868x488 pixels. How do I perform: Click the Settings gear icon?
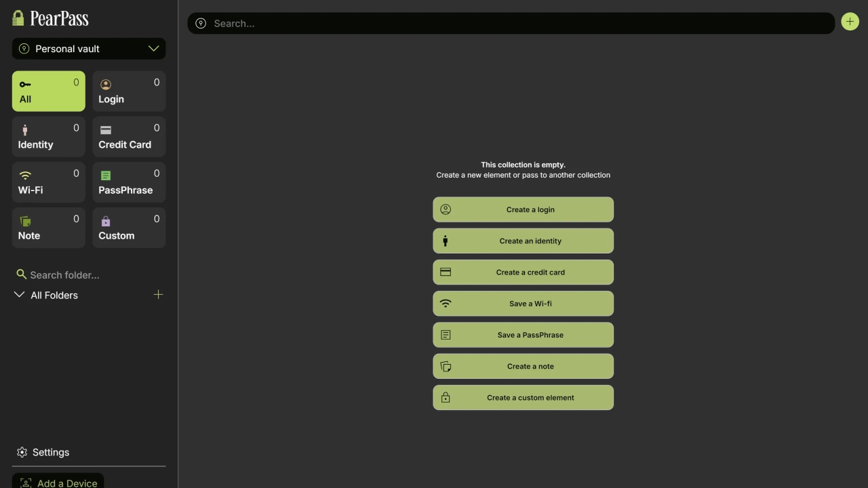[x=22, y=452]
